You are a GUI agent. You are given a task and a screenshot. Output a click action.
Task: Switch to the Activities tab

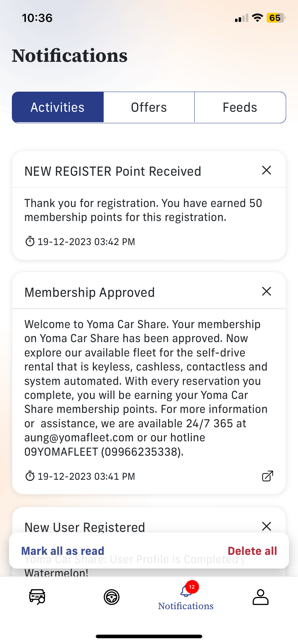click(58, 107)
